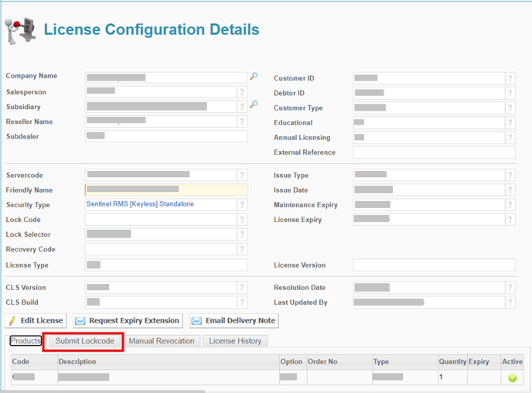This screenshot has height=393, width=532.
Task: Click Request Expiry Extension button
Action: tap(128, 320)
